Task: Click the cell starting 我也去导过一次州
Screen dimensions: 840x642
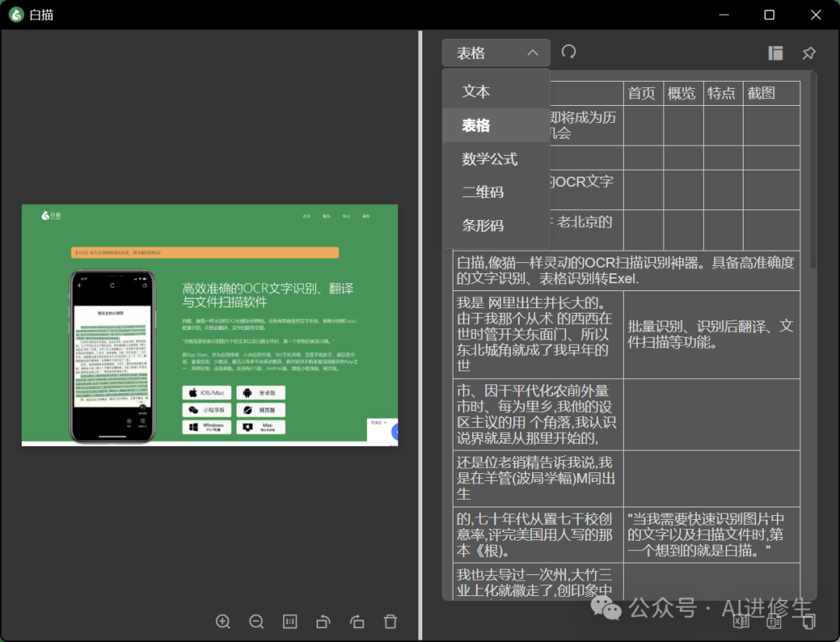Action: click(538, 581)
